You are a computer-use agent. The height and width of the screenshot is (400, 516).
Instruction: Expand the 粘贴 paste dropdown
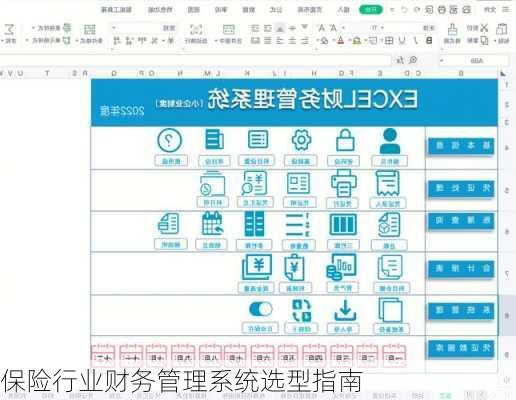[x=496, y=41]
